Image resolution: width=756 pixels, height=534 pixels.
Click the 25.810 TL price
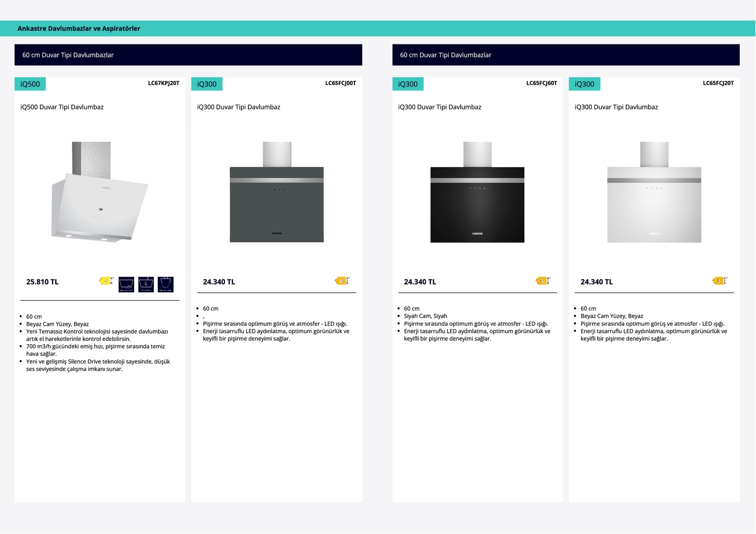coord(43,282)
